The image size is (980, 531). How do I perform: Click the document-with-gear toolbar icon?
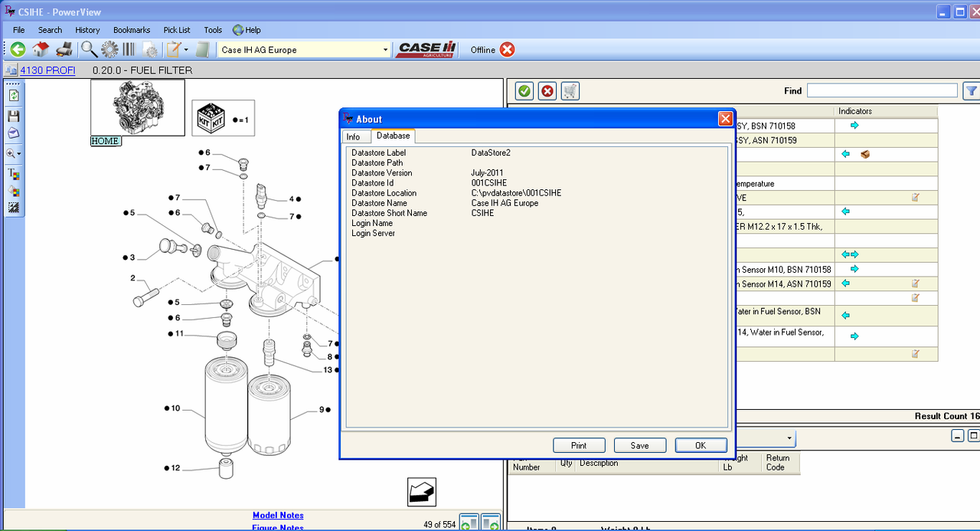click(x=151, y=50)
